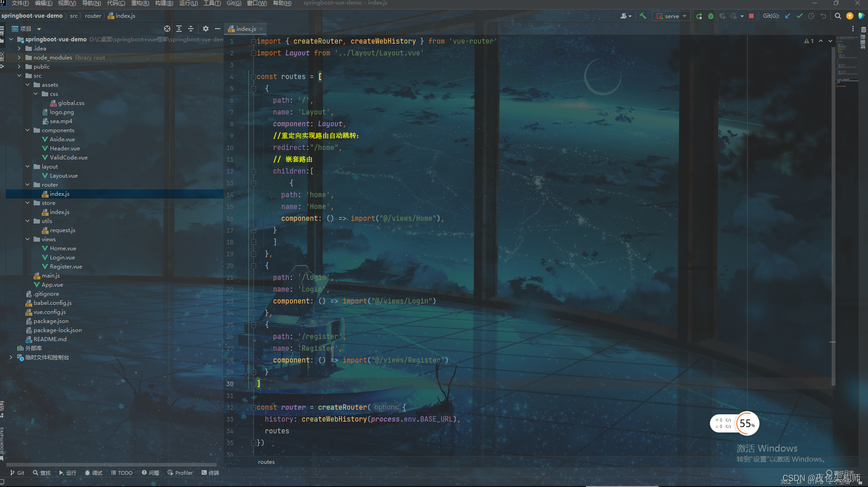Viewport: 868px width, 487px height.
Task: Open the dropdown arrow beside profiler run icon
Action: click(742, 16)
